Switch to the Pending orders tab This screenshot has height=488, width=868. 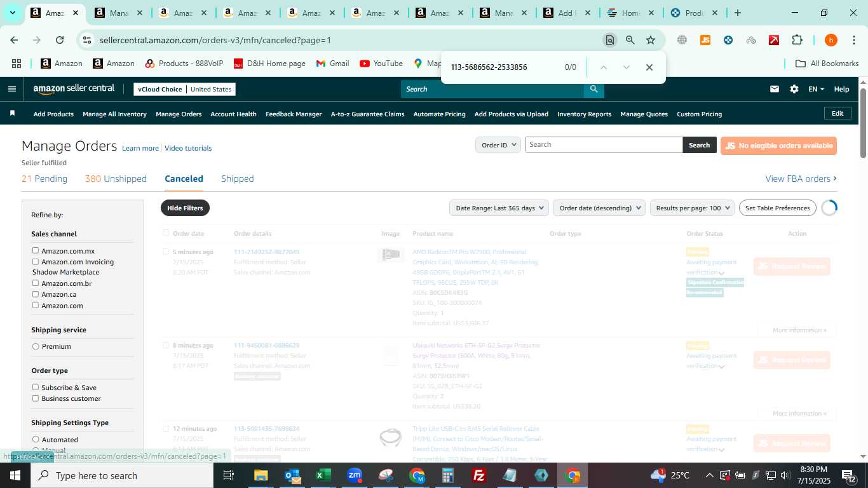[x=44, y=179]
